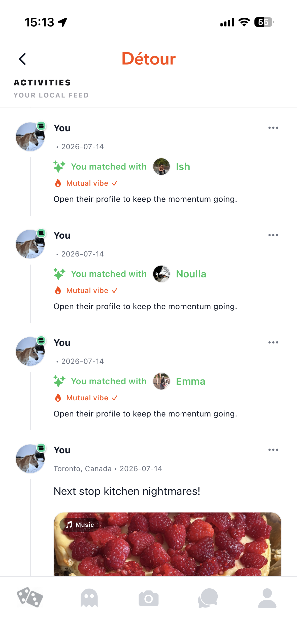Screen dimensions: 297x644
Task: Open Noulla's profile name link
Action: pos(191,274)
